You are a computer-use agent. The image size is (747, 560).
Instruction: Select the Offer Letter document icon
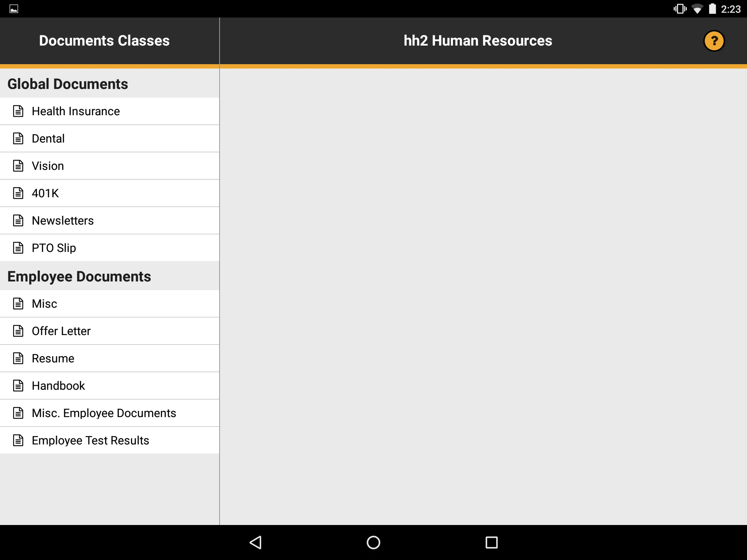pos(18,331)
